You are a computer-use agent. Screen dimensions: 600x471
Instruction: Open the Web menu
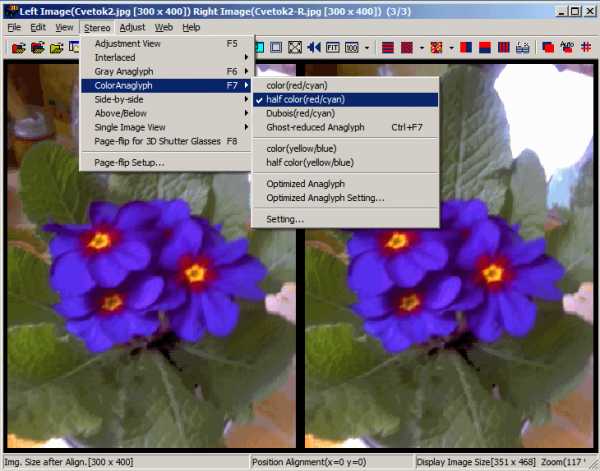tap(164, 28)
